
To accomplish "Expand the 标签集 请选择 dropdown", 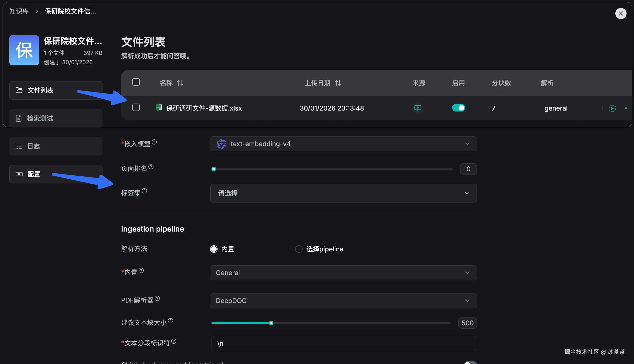I will click(x=343, y=193).
